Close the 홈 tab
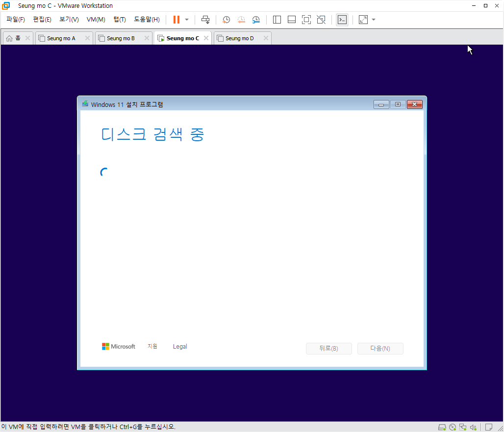504x432 pixels. click(27, 38)
